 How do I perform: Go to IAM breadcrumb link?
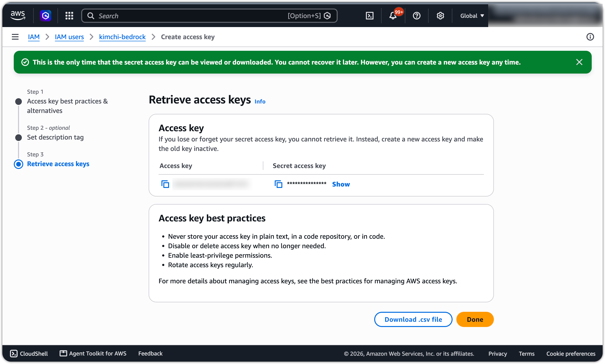34,37
